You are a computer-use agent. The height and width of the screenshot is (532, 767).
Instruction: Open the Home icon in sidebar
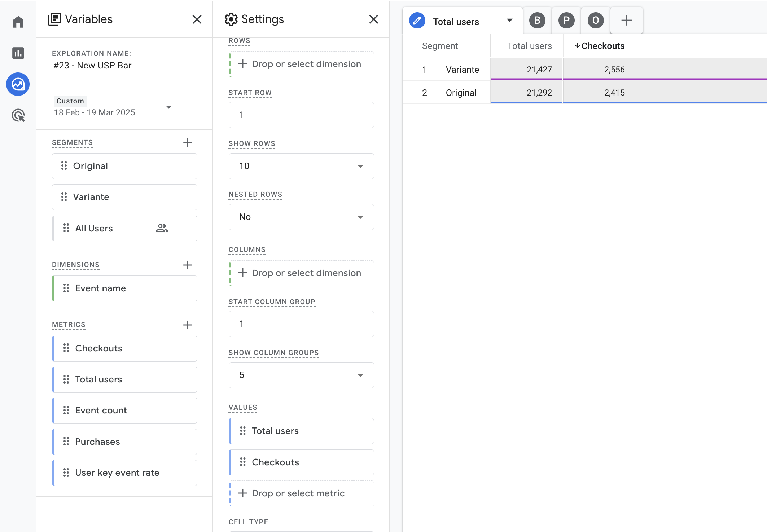(18, 22)
